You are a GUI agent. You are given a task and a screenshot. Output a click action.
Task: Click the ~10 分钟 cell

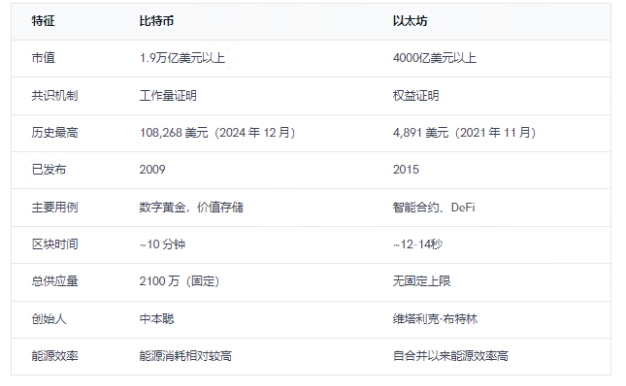pos(162,244)
